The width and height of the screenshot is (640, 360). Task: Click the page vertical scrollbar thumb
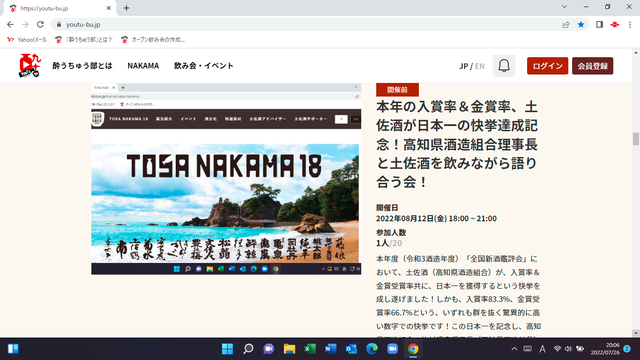[636, 139]
